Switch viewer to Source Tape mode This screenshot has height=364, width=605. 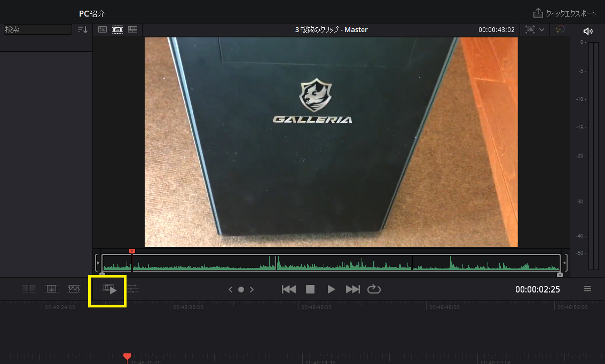point(117,29)
